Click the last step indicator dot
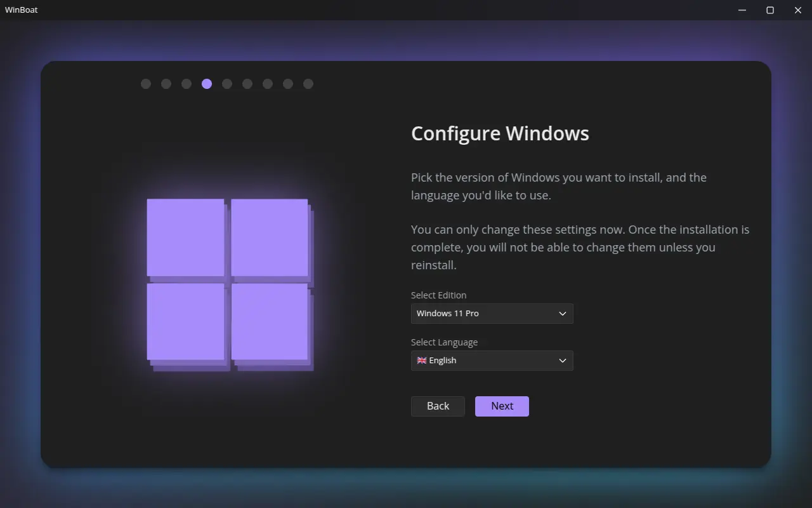Viewport: 812px width, 508px height. point(308,83)
